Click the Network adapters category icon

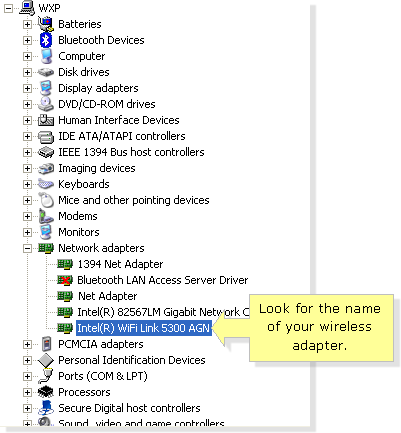pos(46,248)
